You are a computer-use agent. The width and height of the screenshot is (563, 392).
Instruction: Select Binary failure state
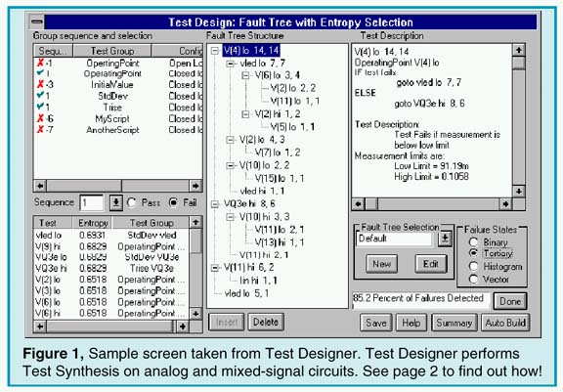[474, 242]
